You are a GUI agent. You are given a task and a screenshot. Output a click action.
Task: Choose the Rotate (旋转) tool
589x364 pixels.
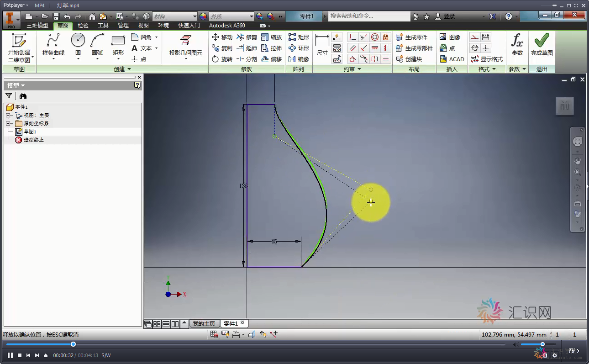(x=222, y=59)
